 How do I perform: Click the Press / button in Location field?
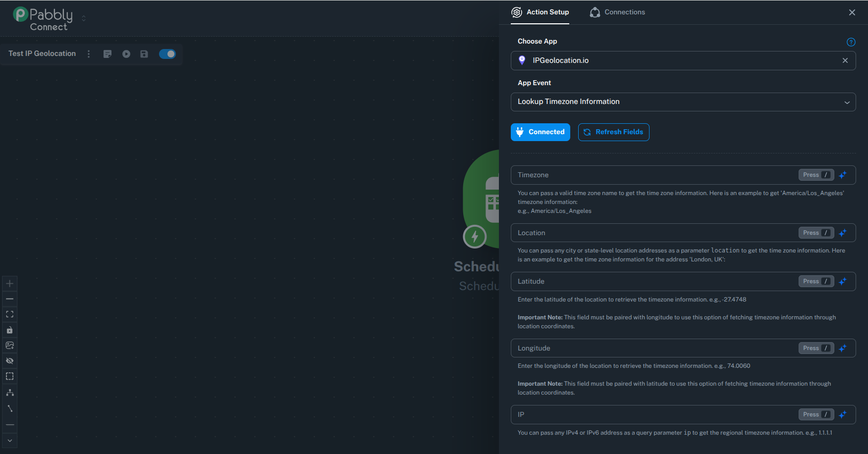[x=816, y=233]
